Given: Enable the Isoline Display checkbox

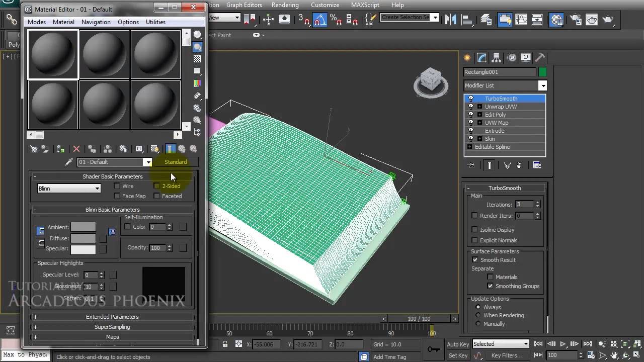Looking at the screenshot, I should [x=474, y=230].
